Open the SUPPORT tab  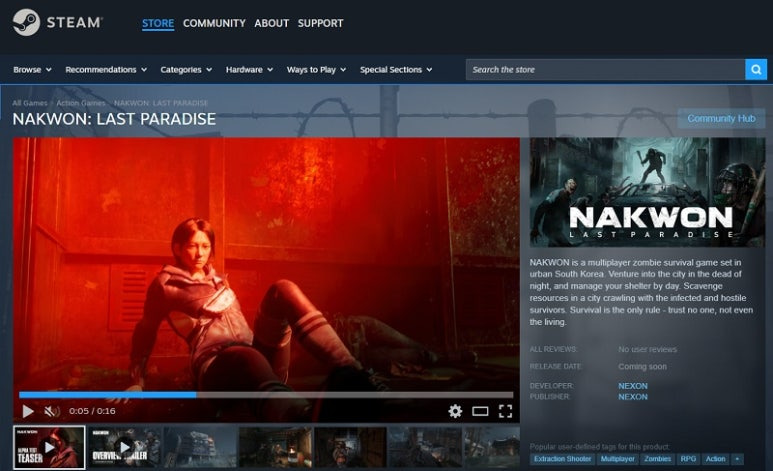pos(320,23)
